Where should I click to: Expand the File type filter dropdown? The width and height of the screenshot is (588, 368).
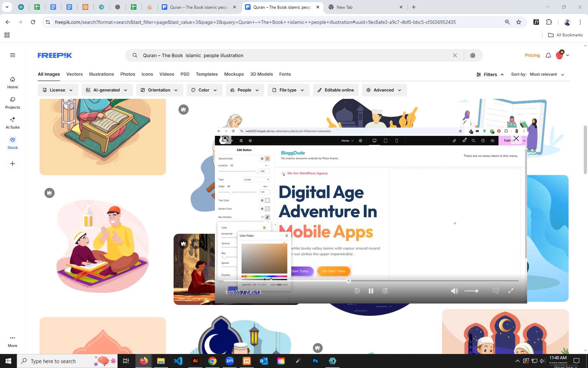[x=288, y=90]
